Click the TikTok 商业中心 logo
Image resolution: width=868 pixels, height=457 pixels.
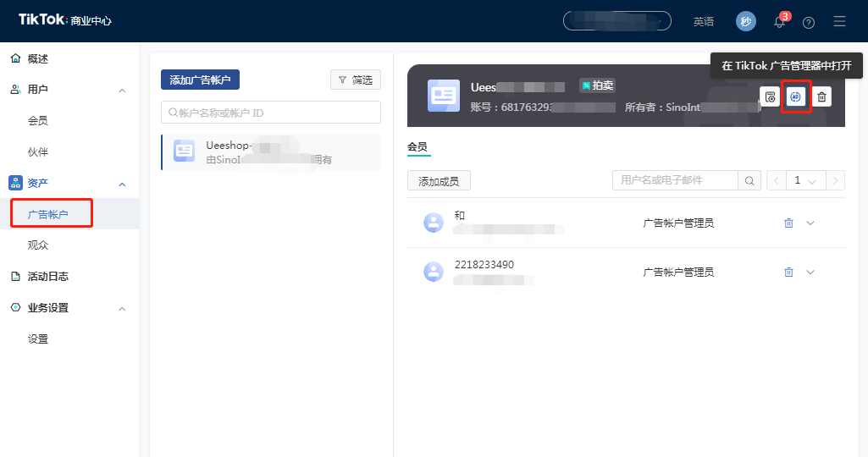point(64,20)
